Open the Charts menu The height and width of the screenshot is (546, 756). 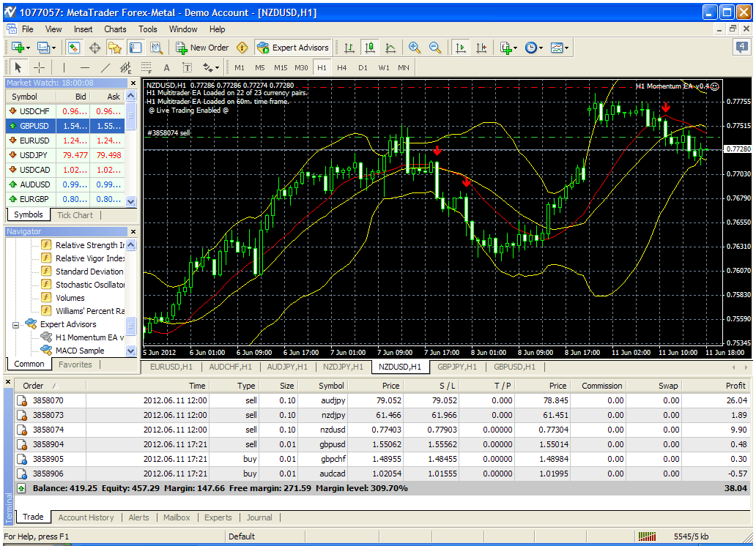(115, 29)
